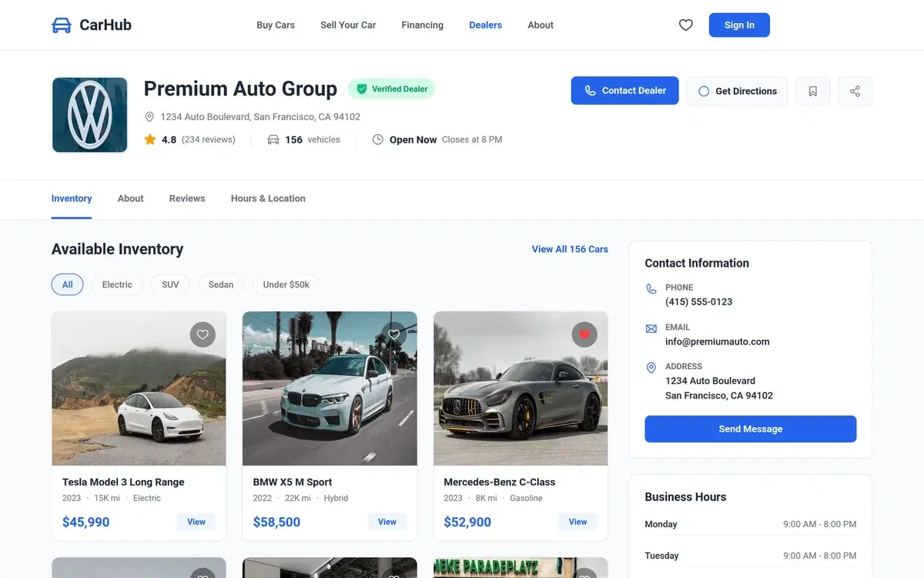Click the bookmark icon to save dealer
Screen dimensions: 924x578
812,91
